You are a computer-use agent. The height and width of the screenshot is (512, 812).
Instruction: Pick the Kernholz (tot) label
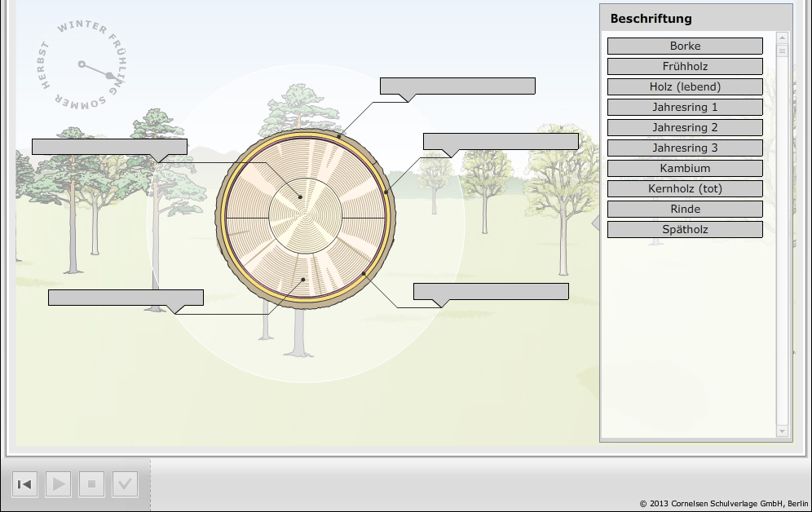click(x=685, y=189)
